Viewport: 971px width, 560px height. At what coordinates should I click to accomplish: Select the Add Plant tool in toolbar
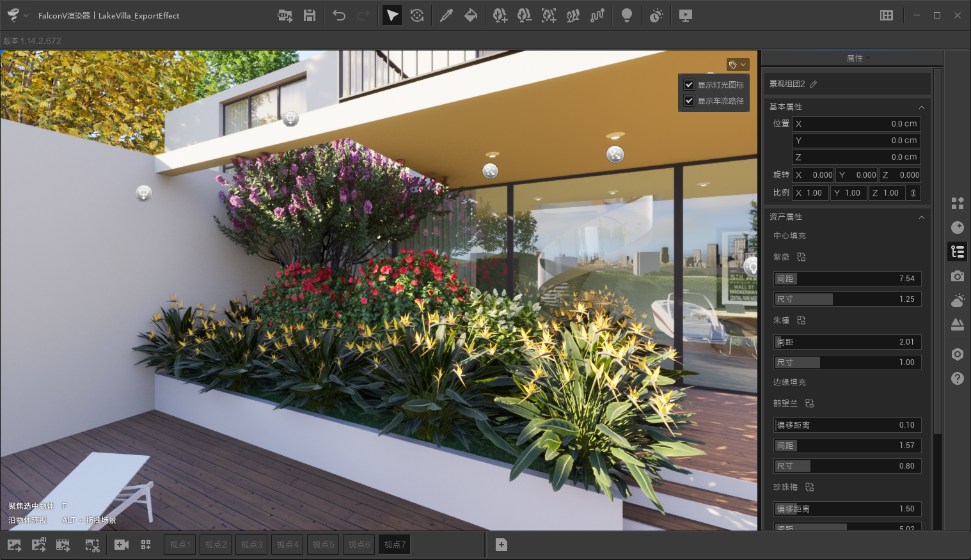click(500, 15)
